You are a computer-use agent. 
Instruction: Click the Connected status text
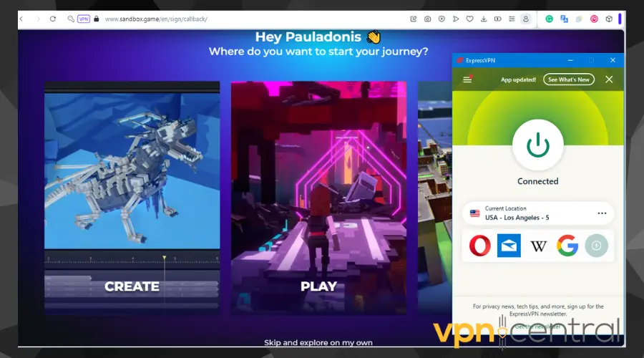coord(537,181)
